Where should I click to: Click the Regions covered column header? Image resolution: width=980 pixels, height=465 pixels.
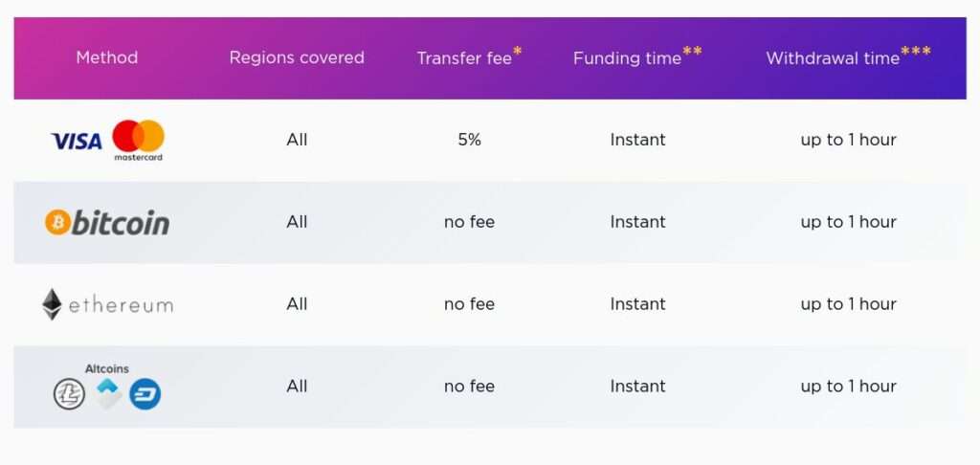click(297, 57)
